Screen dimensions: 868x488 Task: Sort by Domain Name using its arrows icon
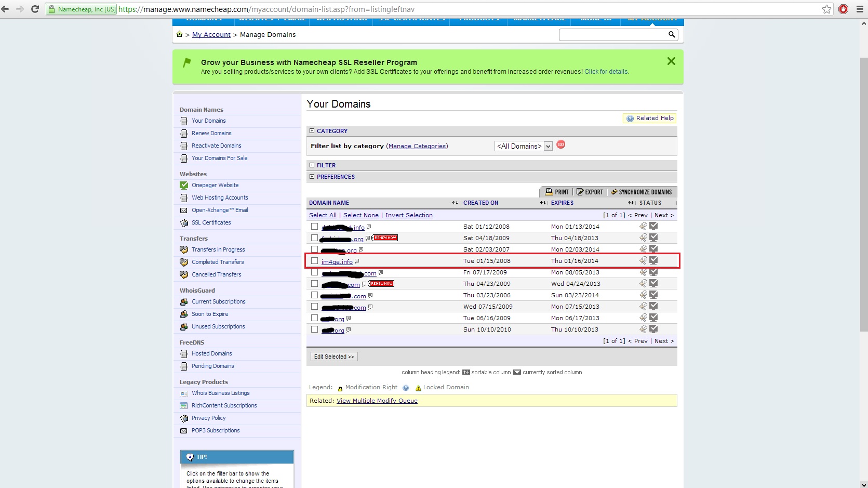(x=455, y=203)
